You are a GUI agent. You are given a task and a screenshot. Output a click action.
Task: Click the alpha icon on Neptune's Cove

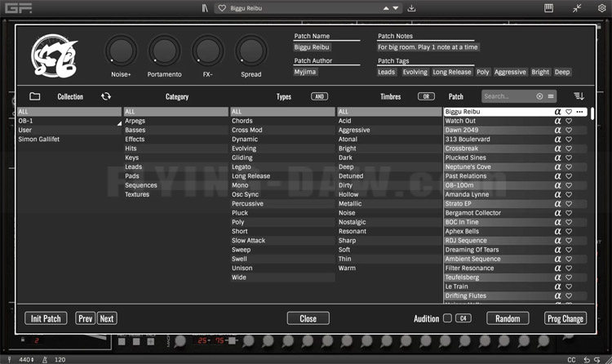point(558,167)
